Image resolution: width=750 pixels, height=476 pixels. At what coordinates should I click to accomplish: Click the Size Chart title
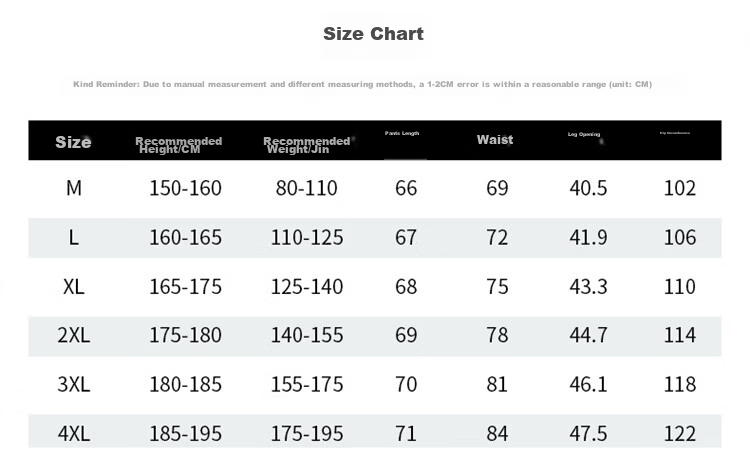pos(373,33)
